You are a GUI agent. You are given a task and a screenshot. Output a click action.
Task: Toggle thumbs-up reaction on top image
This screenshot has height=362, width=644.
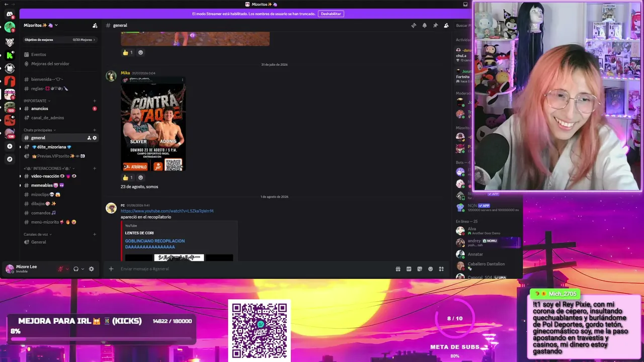click(x=128, y=52)
